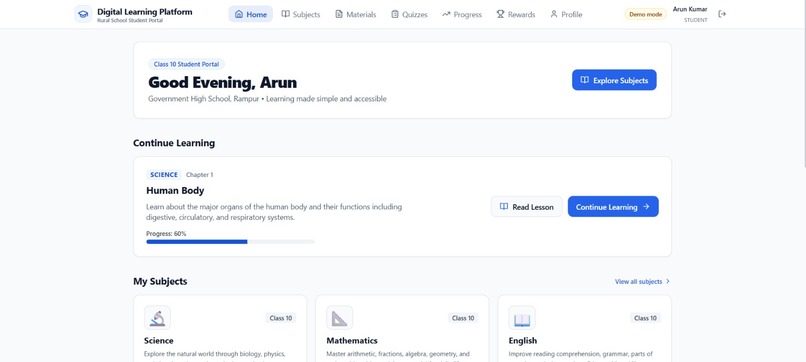Switch to the Materials tab
The width and height of the screenshot is (806, 362).
click(356, 14)
